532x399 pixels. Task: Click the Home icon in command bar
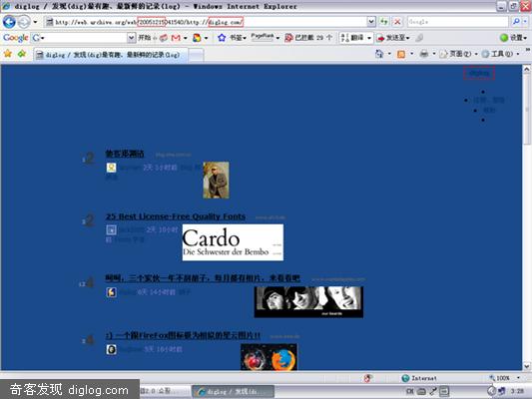379,54
